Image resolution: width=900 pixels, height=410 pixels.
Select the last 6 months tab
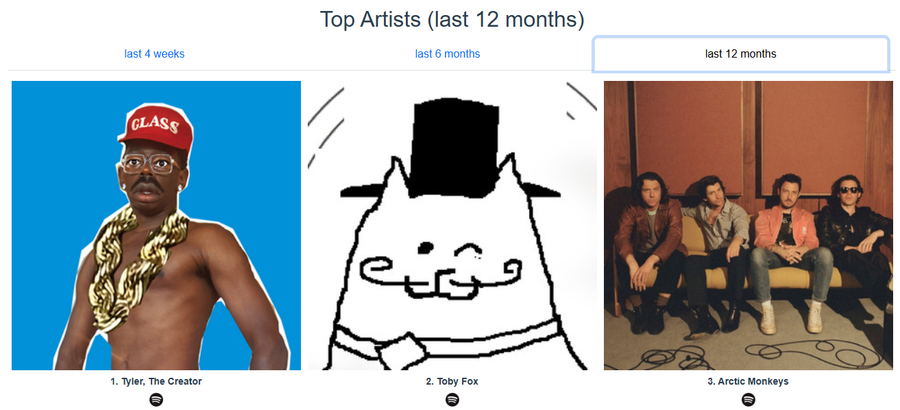[x=448, y=54]
